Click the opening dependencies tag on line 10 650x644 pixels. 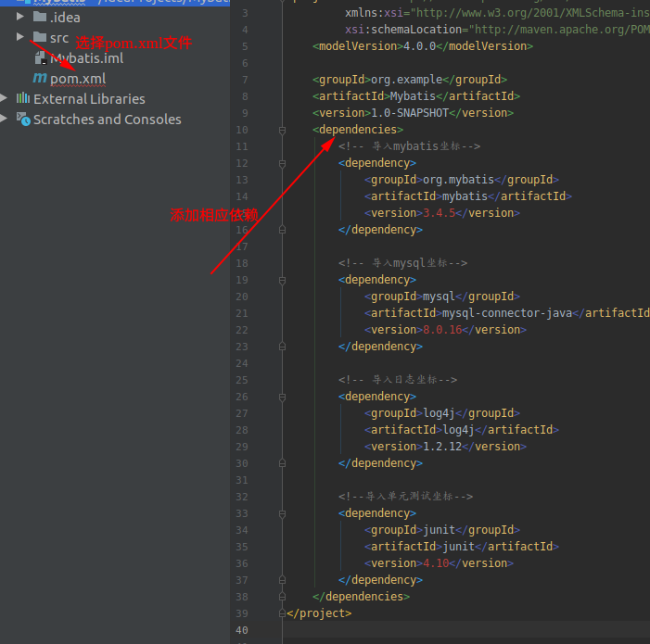358,129
